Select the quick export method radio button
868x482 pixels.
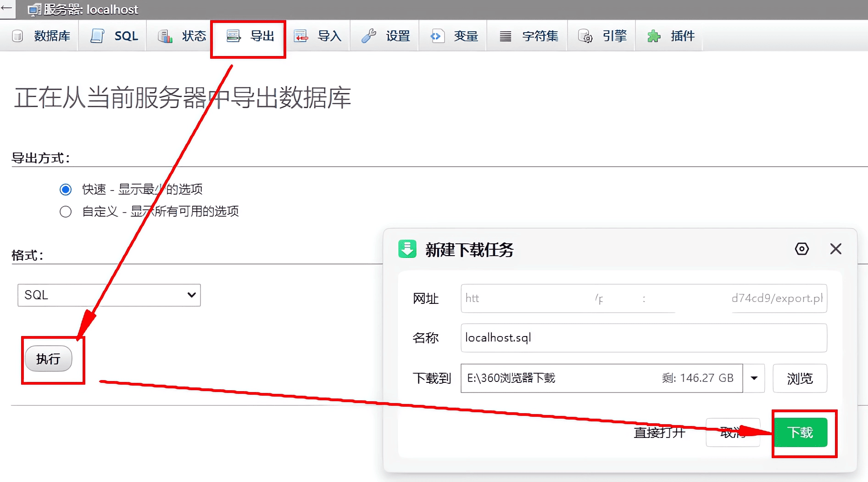pos(66,189)
